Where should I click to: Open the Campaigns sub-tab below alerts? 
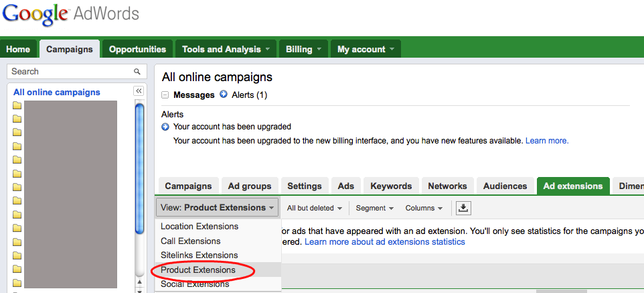coord(188,186)
